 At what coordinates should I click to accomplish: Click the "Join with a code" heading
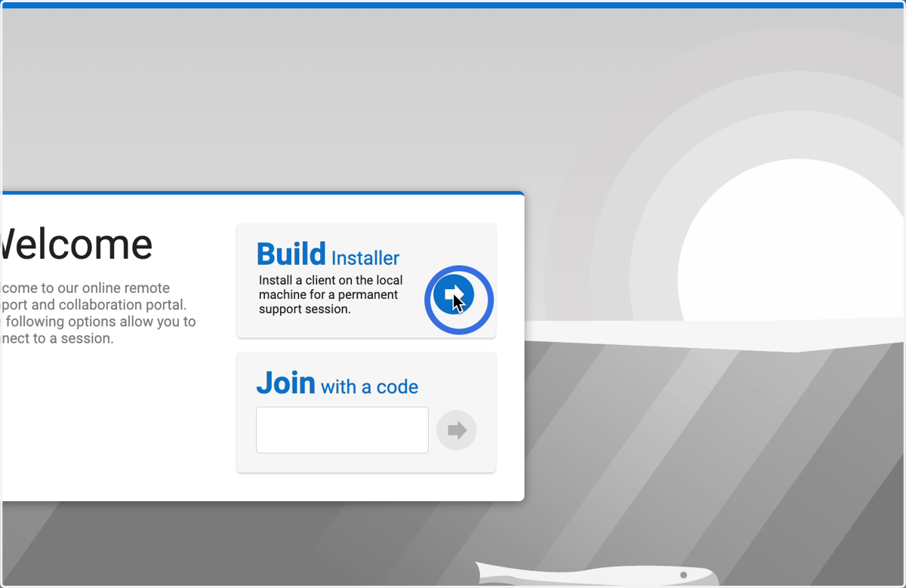click(x=337, y=383)
